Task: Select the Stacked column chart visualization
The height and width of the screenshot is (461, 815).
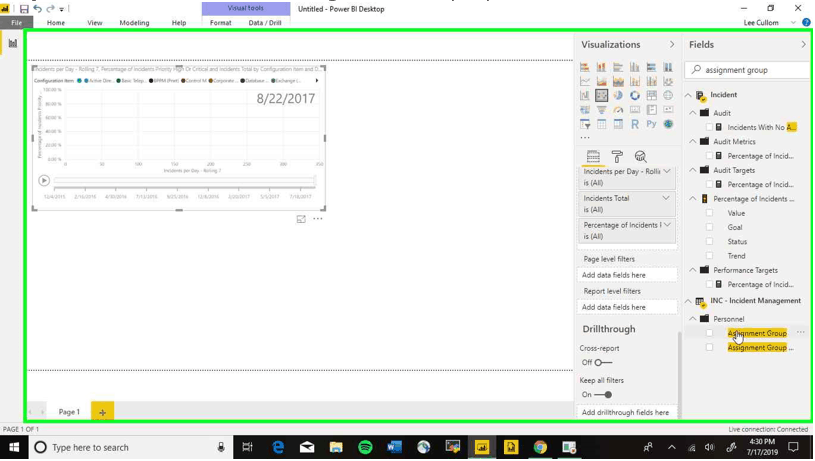Action: 601,67
